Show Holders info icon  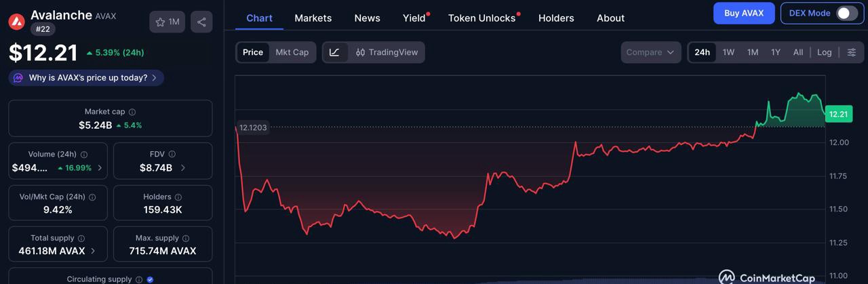pyautogui.click(x=178, y=197)
